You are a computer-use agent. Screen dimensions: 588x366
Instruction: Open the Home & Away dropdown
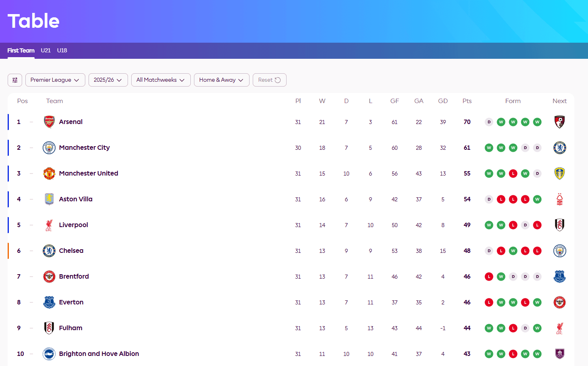(x=221, y=80)
